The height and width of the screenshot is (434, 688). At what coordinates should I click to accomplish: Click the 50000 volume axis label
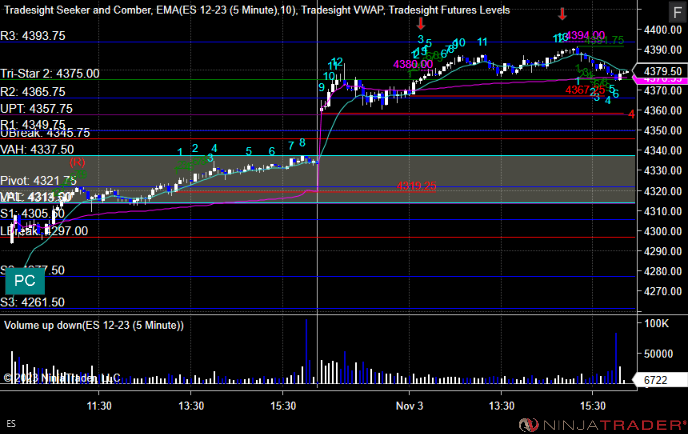658,354
